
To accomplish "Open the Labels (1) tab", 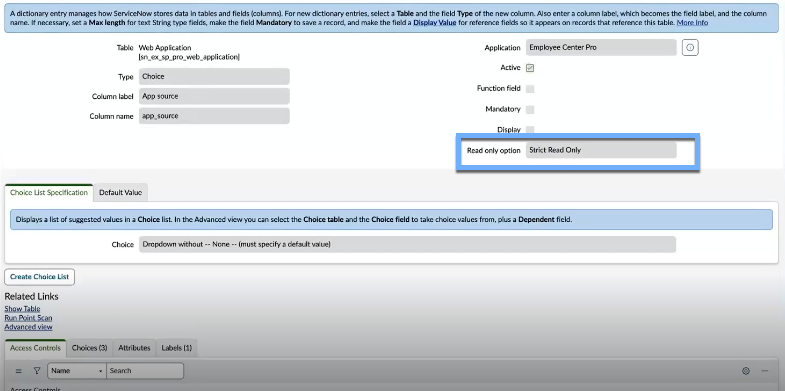I will point(177,348).
